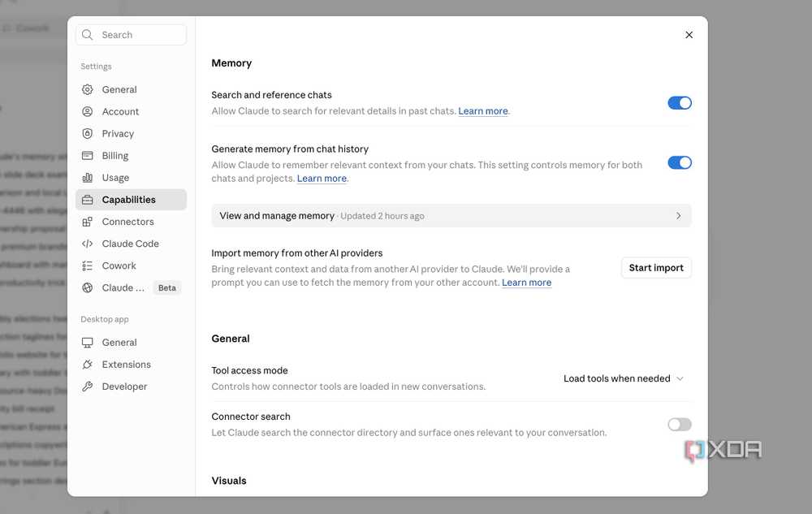Focus the settings Search field
Image resolution: width=812 pixels, height=514 pixels.
[x=131, y=35]
